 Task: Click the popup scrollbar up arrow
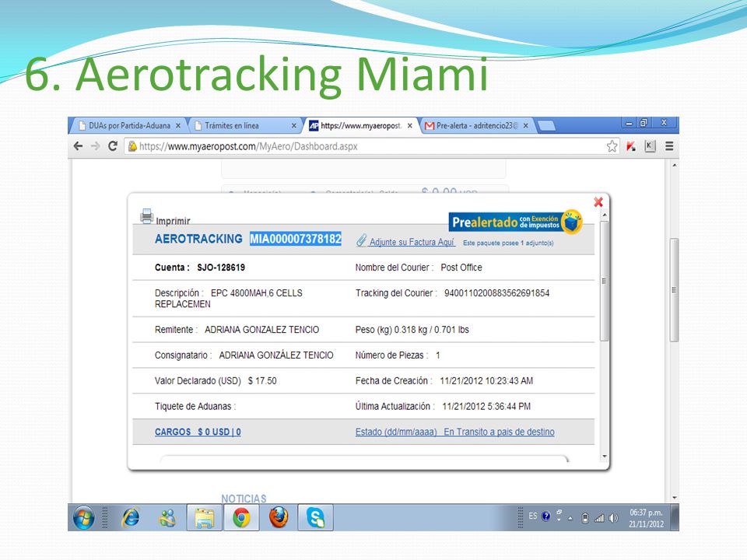[605, 215]
